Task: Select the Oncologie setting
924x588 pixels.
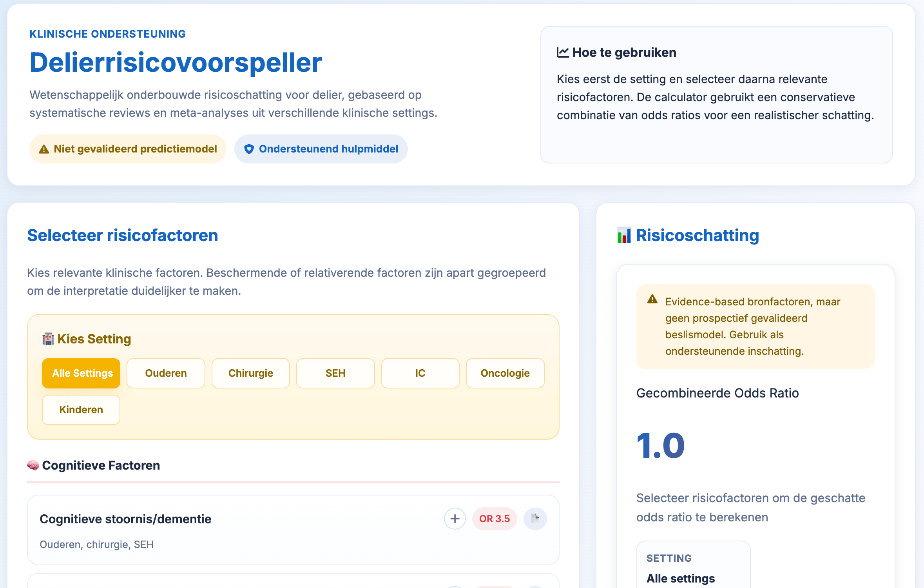Action: click(505, 373)
